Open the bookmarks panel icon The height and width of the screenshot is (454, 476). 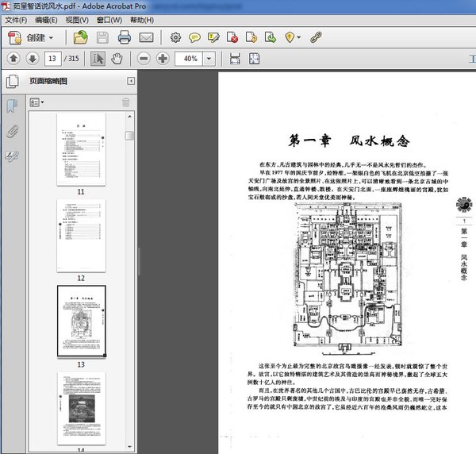pos(12,106)
